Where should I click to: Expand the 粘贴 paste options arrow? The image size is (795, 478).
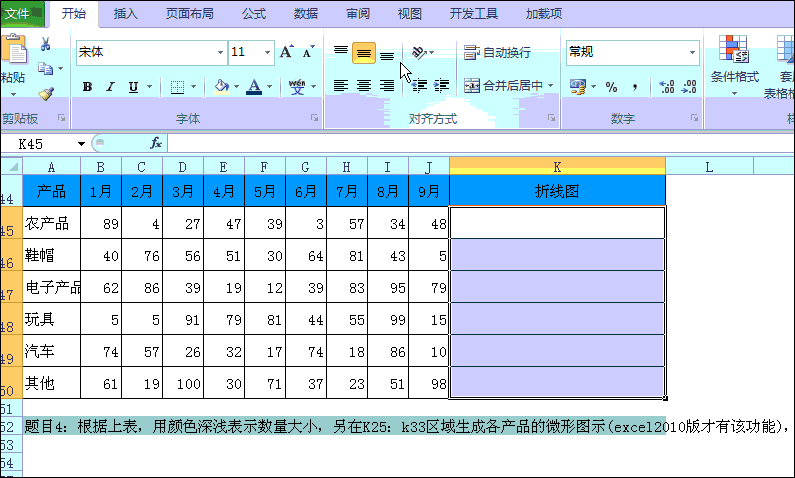(x=13, y=94)
